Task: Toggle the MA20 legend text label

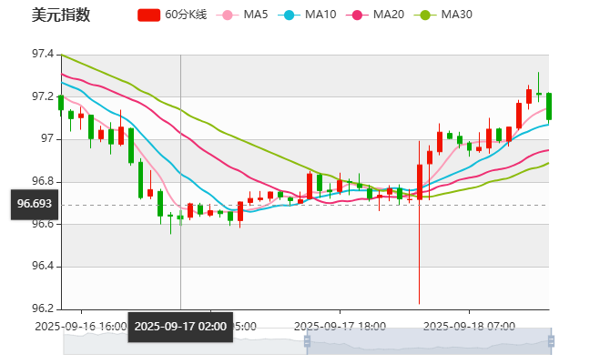Action: pos(388,15)
